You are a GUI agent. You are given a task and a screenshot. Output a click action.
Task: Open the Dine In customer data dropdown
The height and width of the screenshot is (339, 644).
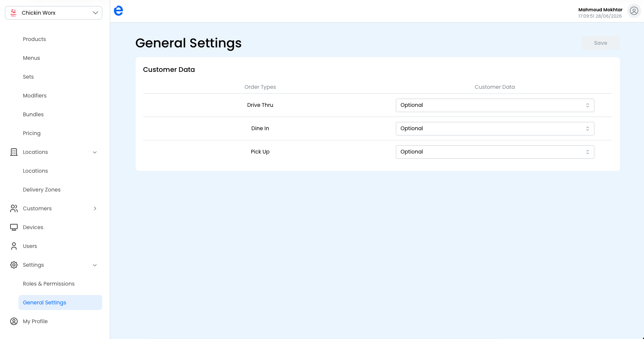pyautogui.click(x=495, y=129)
